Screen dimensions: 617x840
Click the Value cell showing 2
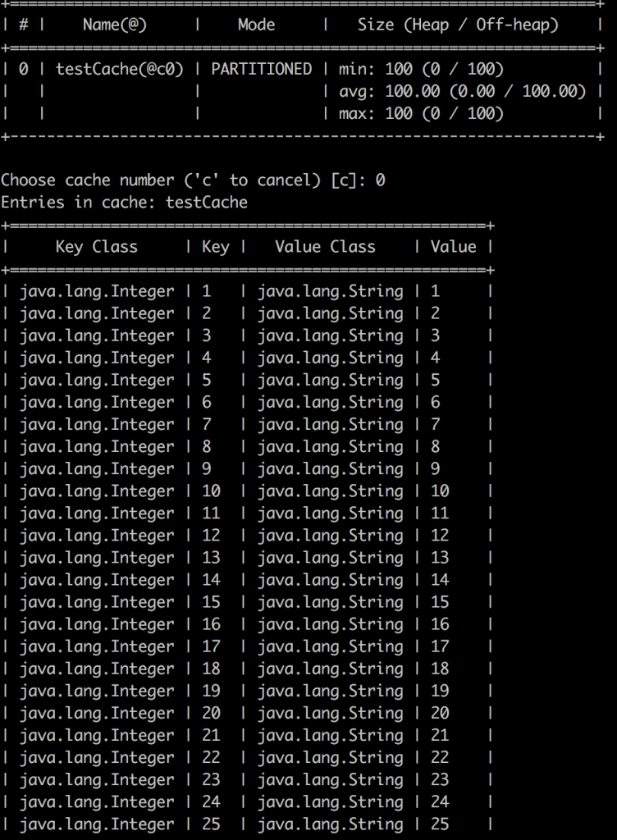click(x=436, y=313)
